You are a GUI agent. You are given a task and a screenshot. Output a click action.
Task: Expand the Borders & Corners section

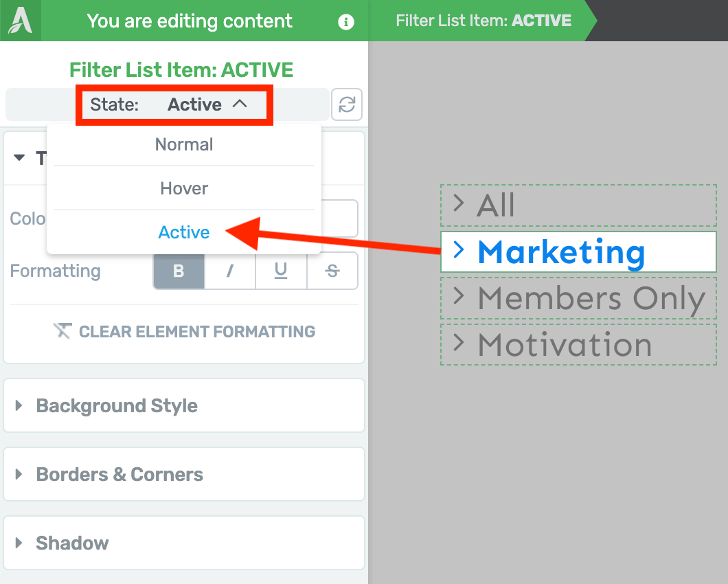click(x=120, y=474)
